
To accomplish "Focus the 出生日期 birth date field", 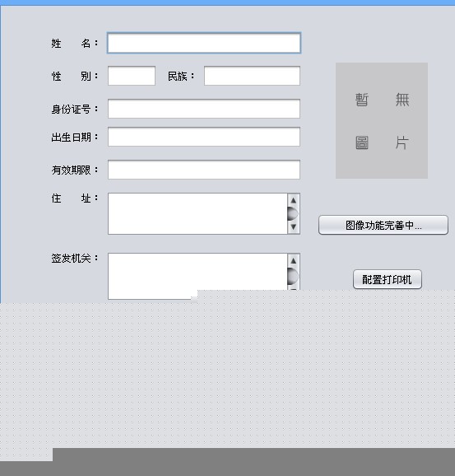I will (204, 137).
